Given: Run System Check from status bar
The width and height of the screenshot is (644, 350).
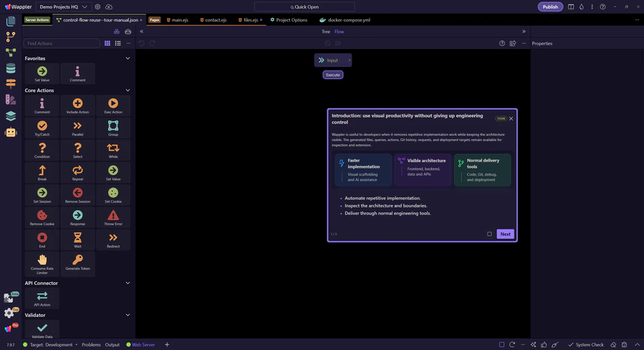Looking at the screenshot, I should point(586,345).
